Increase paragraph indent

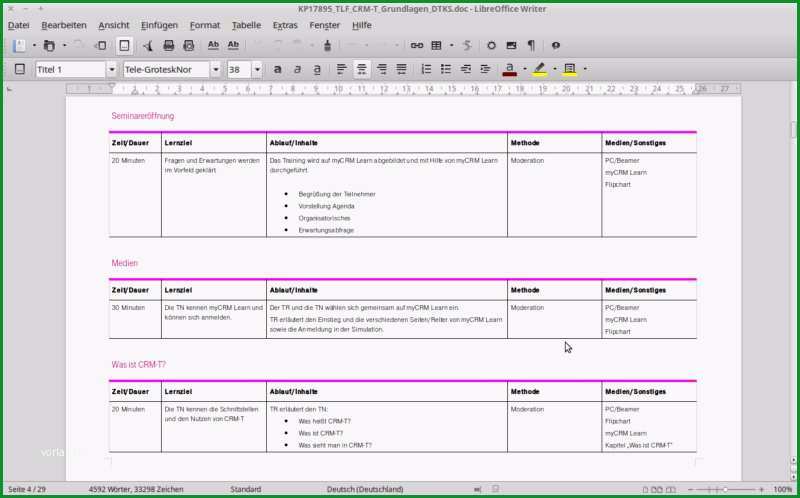click(x=465, y=69)
